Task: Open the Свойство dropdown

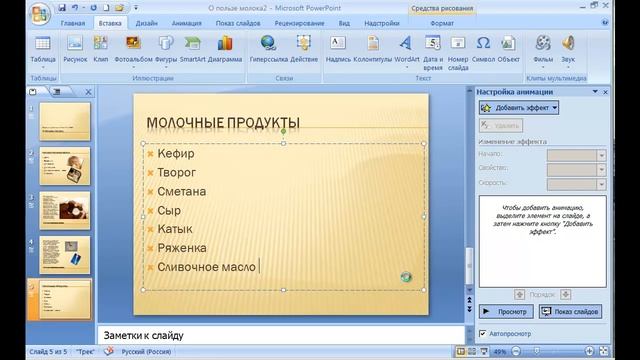Action: tap(601, 169)
